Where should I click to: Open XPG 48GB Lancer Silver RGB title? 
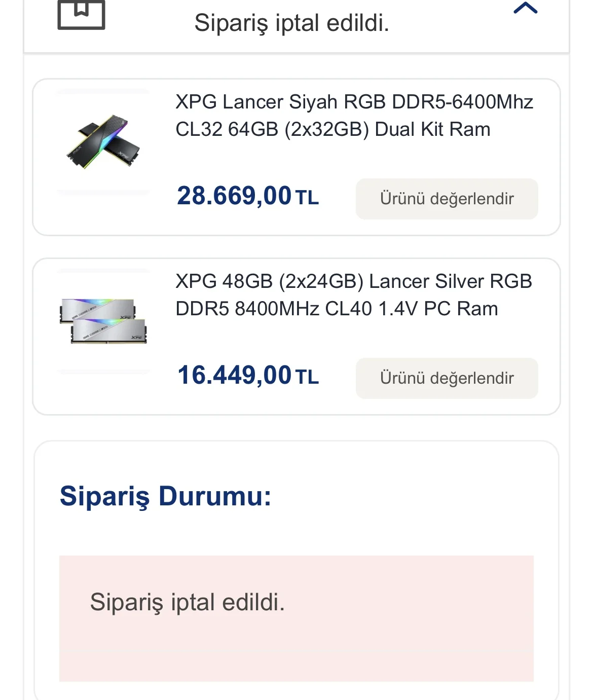(x=354, y=295)
